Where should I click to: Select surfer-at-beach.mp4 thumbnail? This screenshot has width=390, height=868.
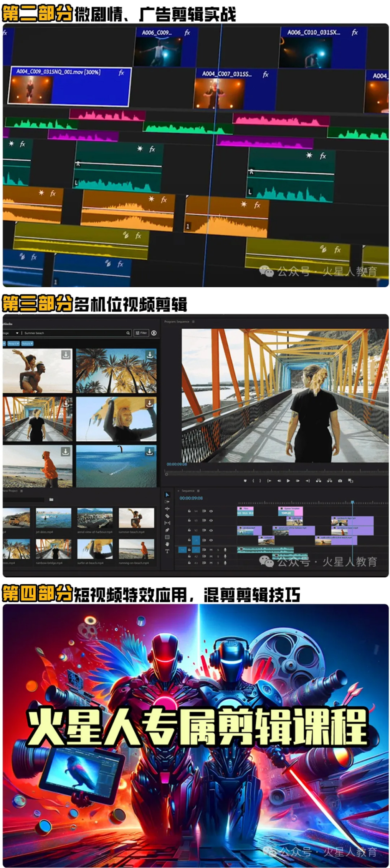[95, 549]
